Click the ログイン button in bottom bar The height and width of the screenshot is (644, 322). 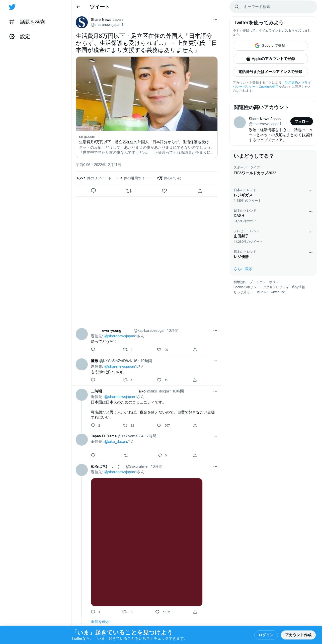266,635
